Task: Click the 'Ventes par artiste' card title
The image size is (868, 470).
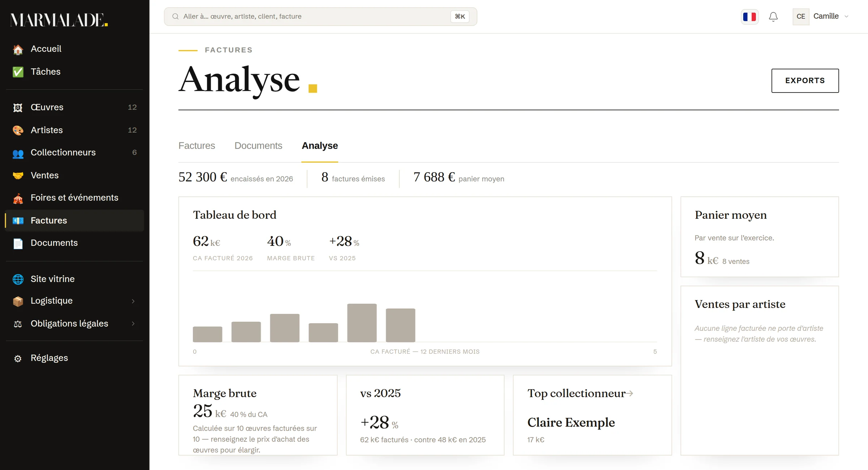Action: coord(740,304)
